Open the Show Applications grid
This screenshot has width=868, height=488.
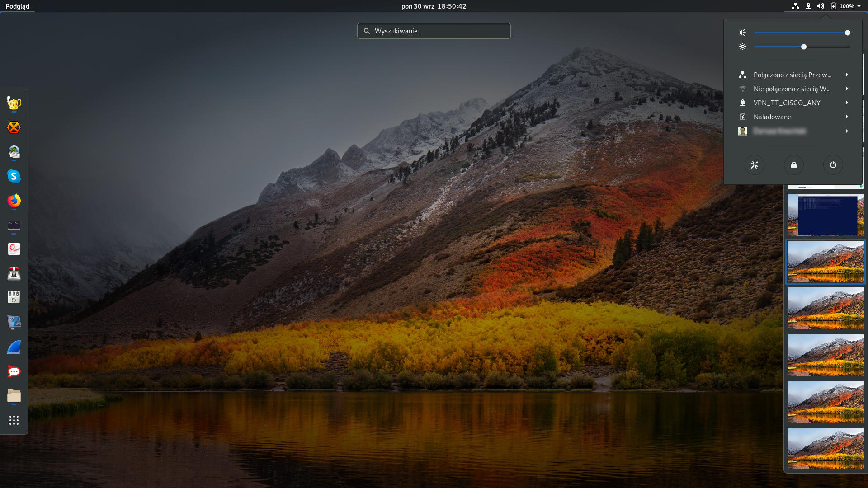14,420
